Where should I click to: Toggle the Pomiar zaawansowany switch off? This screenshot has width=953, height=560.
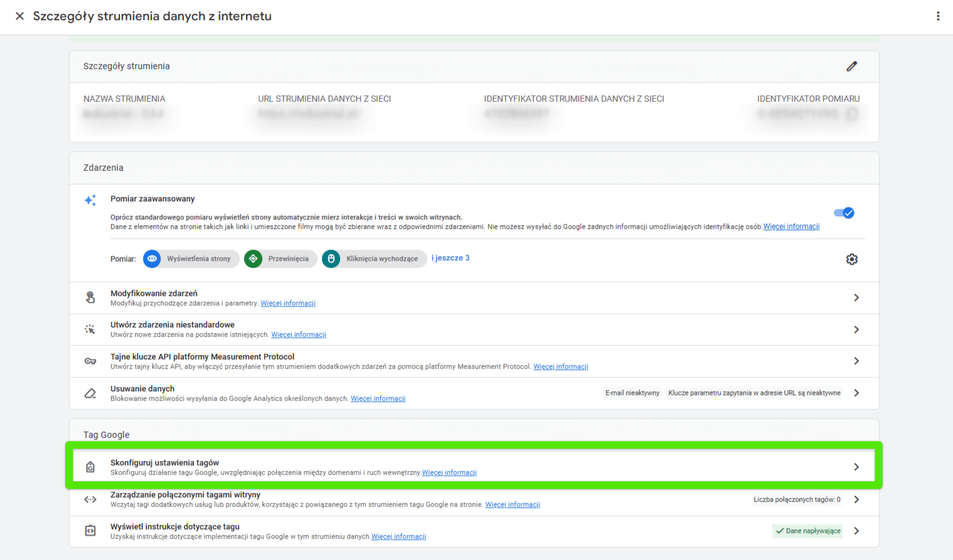pyautogui.click(x=844, y=213)
